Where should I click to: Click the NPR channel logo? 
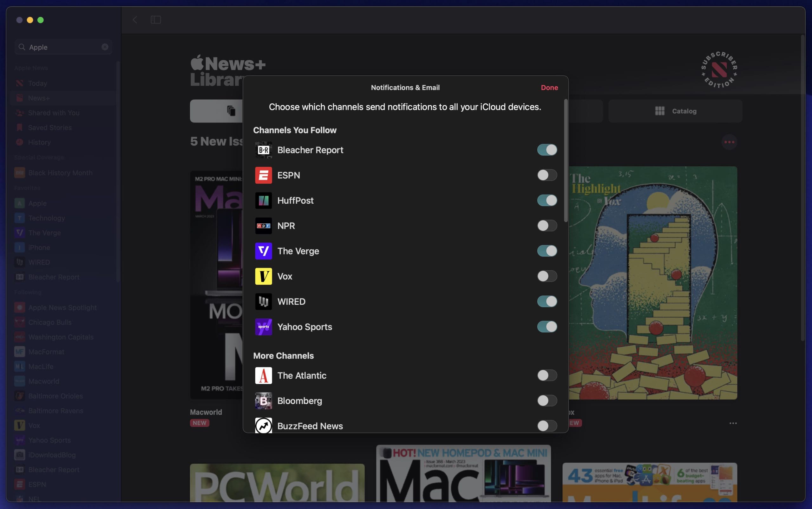tap(263, 226)
